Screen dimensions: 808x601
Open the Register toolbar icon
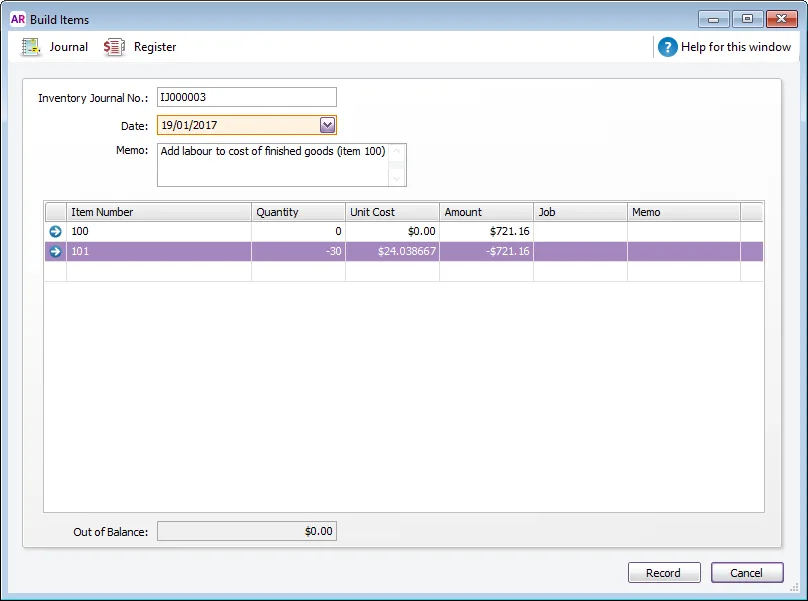[114, 47]
